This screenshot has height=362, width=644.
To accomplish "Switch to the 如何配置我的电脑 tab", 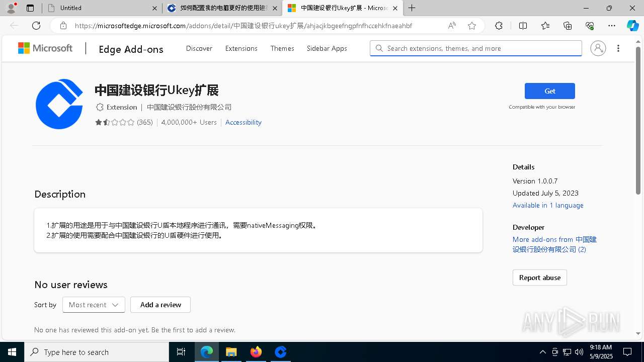I will (222, 8).
